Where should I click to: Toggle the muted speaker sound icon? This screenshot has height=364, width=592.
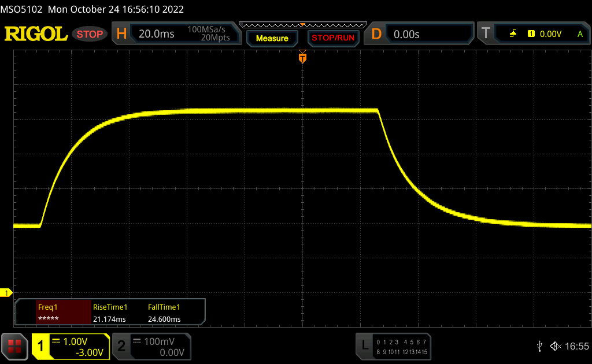coord(556,346)
